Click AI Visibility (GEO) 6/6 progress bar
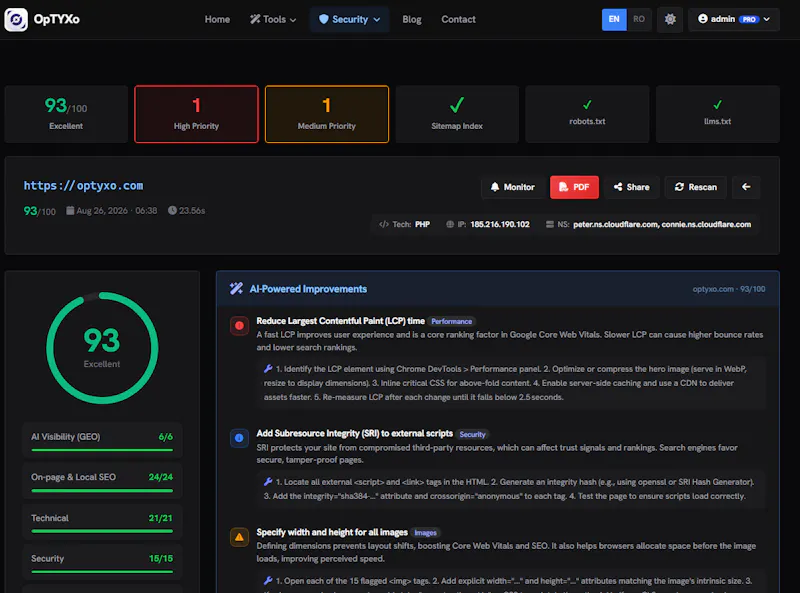This screenshot has height=593, width=800. [102, 450]
